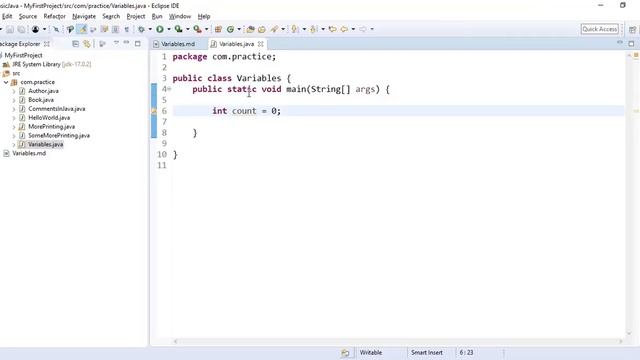This screenshot has width=640, height=360.
Task: Click the Open Type icon in toolbar
Action: click(250, 29)
